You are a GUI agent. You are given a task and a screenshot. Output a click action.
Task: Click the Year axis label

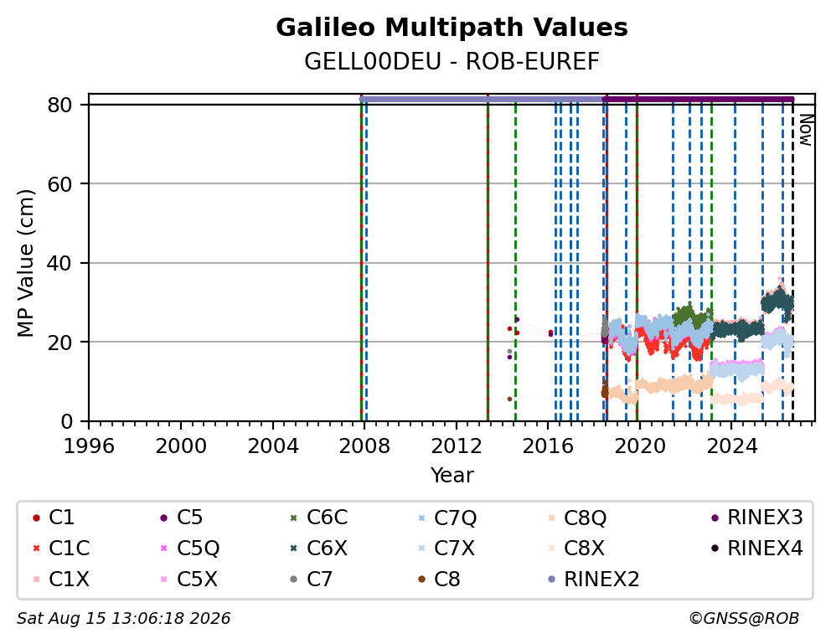pos(452,475)
